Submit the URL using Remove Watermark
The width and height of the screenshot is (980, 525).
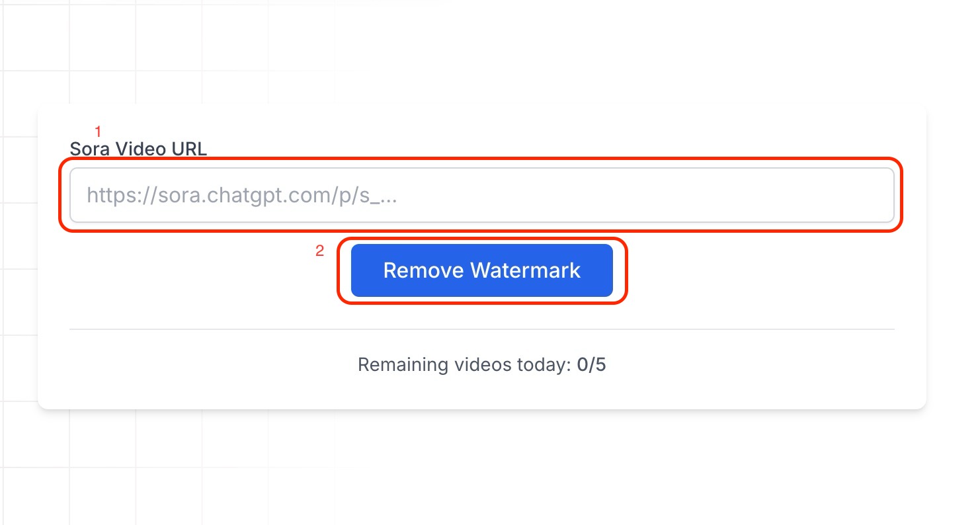481,270
